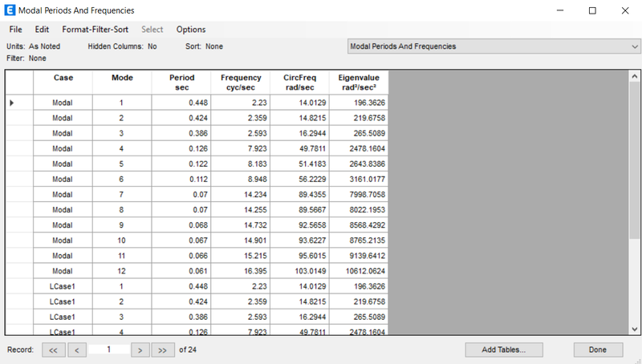Select the Period sec column header
The image size is (642, 364).
pyautogui.click(x=181, y=83)
